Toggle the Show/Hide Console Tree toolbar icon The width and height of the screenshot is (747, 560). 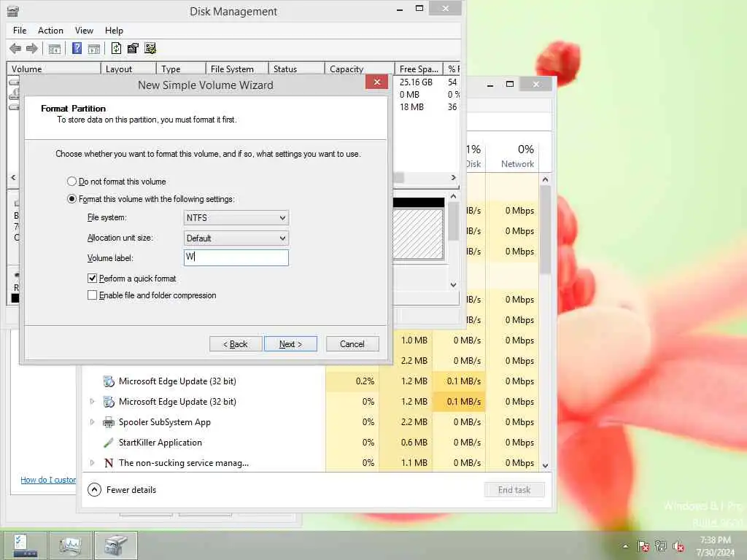[54, 49]
